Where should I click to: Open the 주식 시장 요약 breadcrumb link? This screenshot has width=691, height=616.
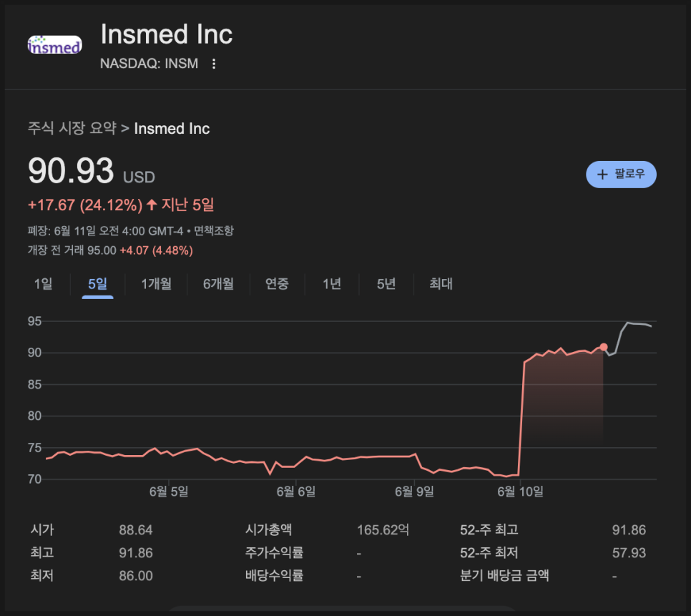click(72, 129)
